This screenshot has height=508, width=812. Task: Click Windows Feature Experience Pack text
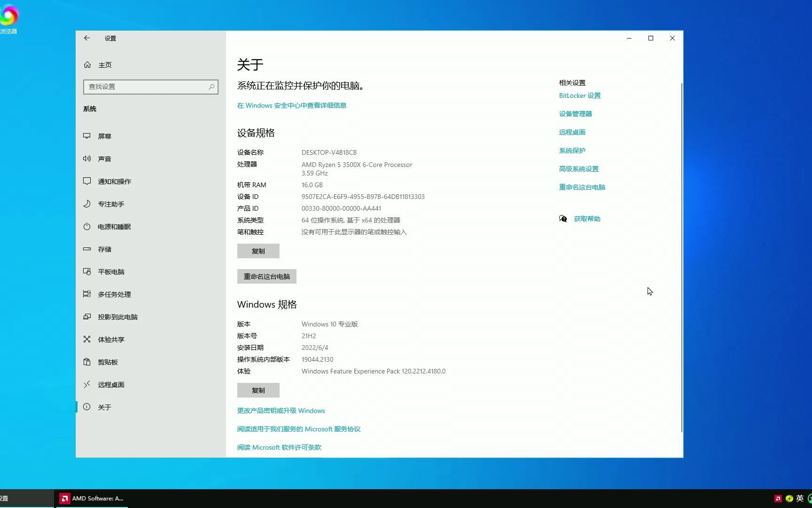click(x=374, y=371)
